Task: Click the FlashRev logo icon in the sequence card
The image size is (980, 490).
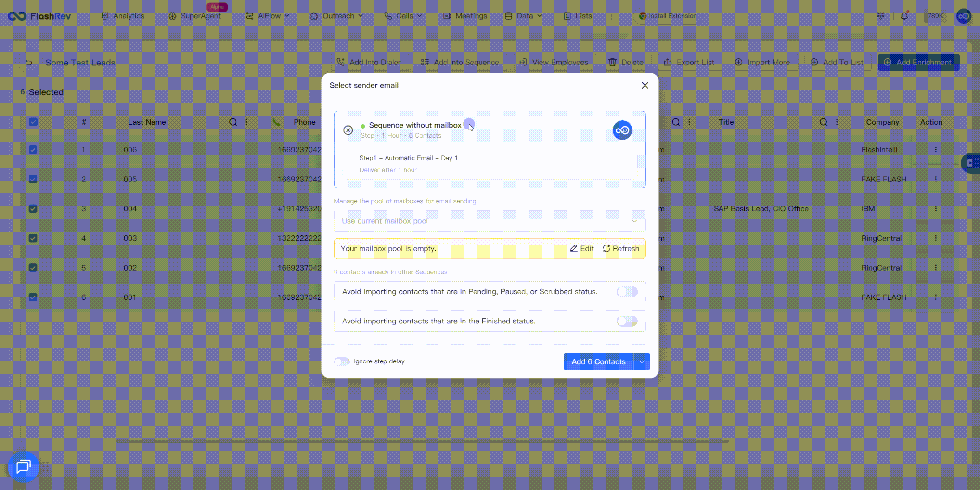Action: coord(622,130)
